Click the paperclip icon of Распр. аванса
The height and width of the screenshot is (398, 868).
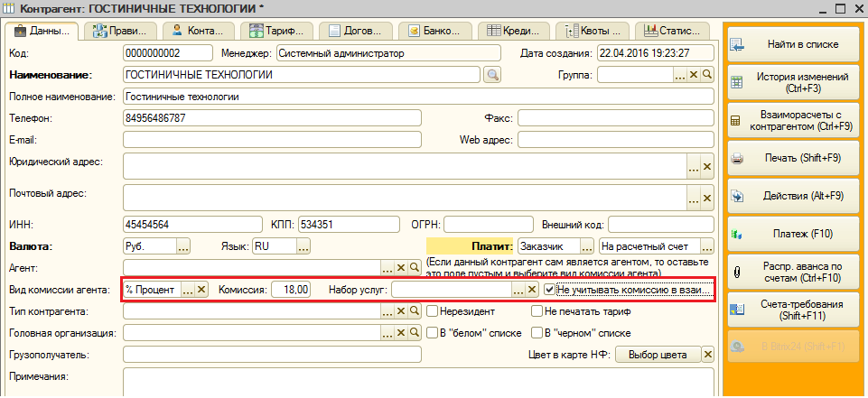pos(736,273)
